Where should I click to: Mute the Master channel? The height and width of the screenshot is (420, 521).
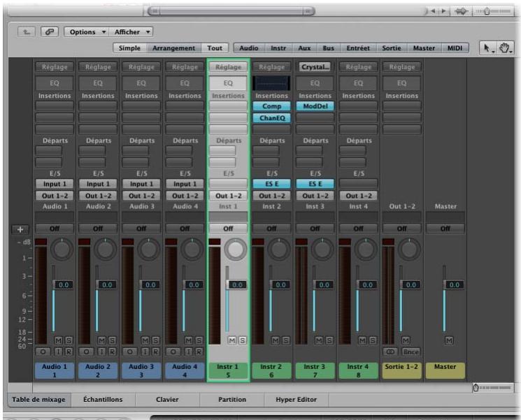pyautogui.click(x=449, y=340)
